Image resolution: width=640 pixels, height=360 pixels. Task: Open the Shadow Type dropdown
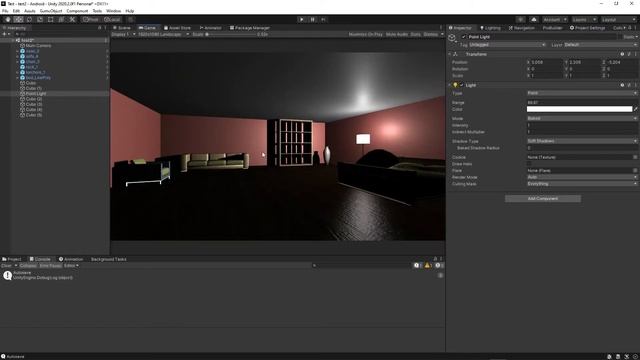pos(582,141)
